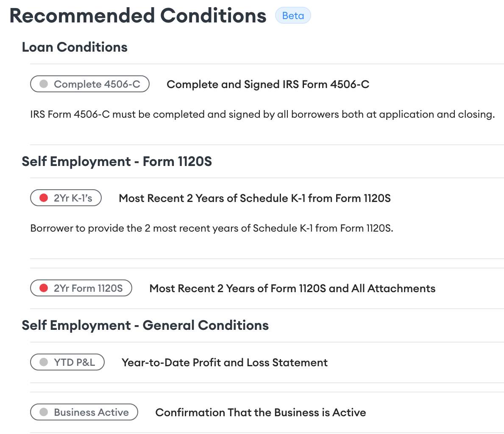Click the gray status dot beside Business Active

[x=44, y=412]
